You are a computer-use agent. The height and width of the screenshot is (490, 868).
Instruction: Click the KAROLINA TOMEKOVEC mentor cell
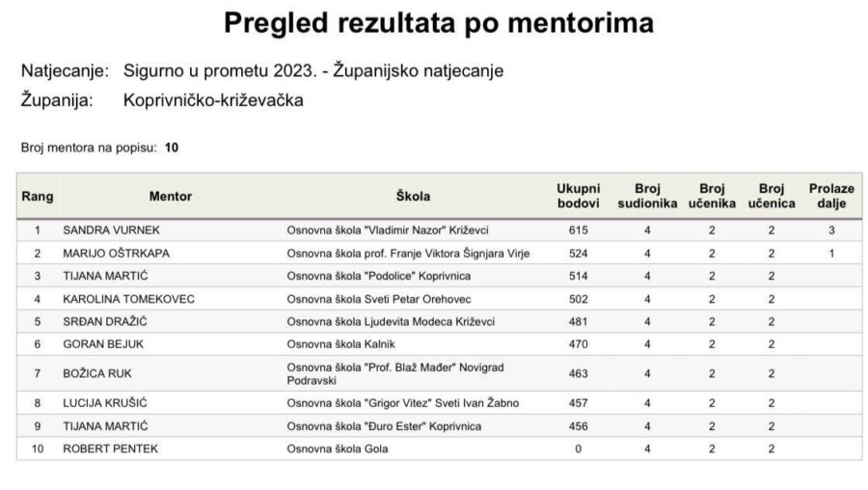128,299
